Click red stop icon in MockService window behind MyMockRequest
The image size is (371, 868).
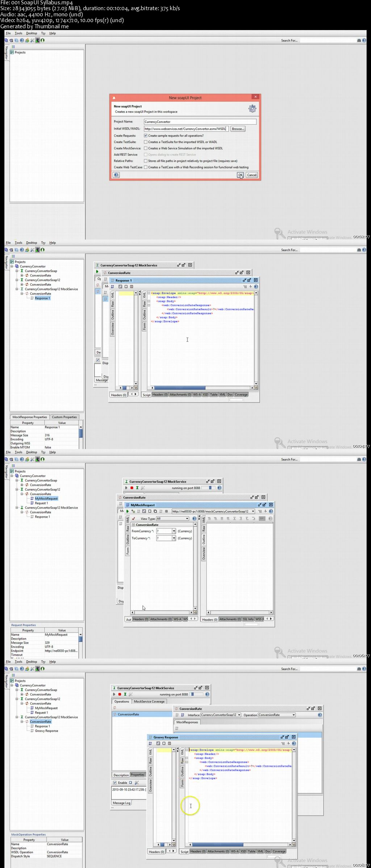132,488
